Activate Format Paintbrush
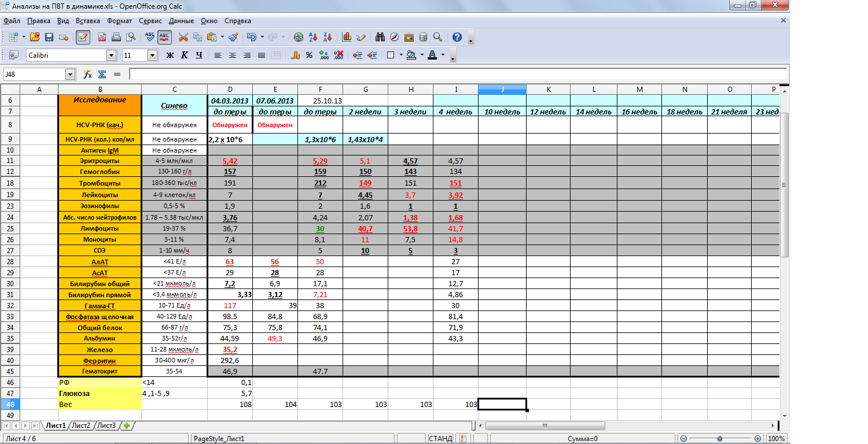868x444 pixels. point(233,37)
